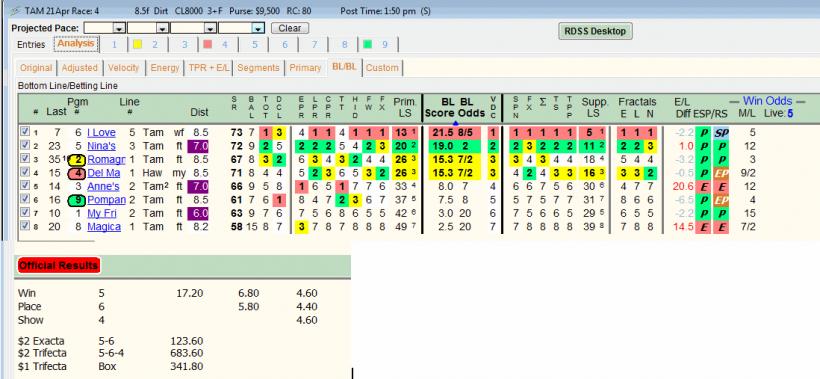Switch to the Entries tab
The height and width of the screenshot is (379, 820).
31,45
